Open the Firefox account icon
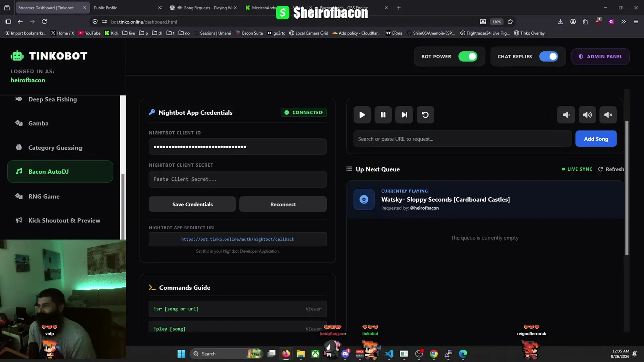 [573, 22]
